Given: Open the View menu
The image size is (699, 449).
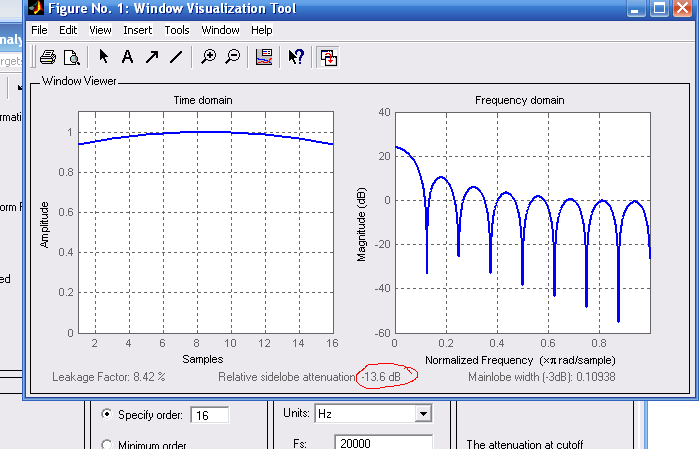Looking at the screenshot, I should point(100,30).
